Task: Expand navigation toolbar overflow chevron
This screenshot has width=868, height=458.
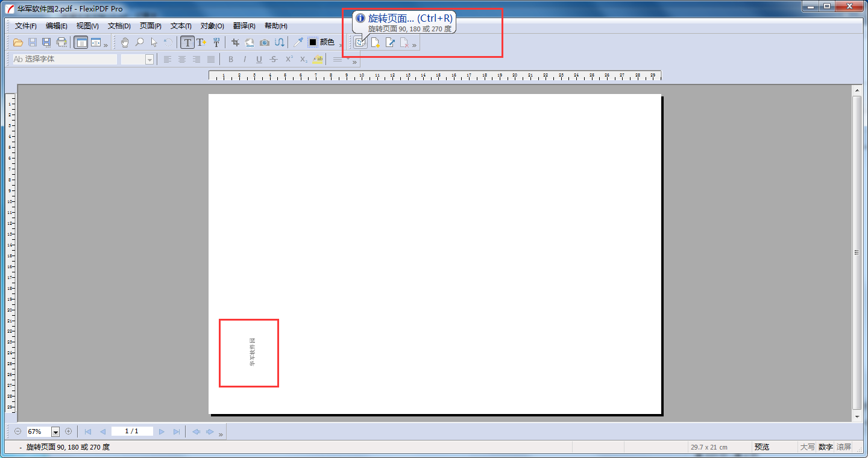Action: 221,434
